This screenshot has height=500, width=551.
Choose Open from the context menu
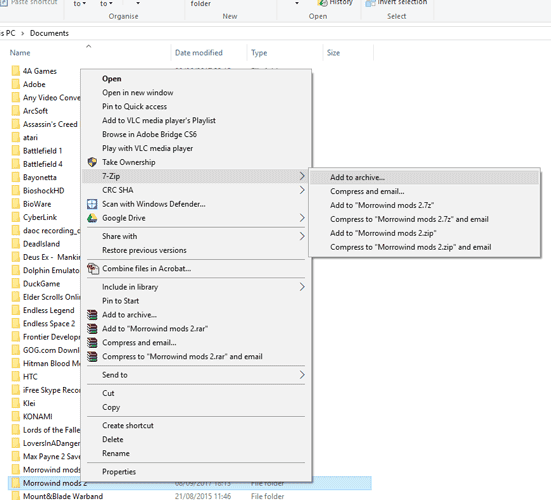pyautogui.click(x=112, y=79)
